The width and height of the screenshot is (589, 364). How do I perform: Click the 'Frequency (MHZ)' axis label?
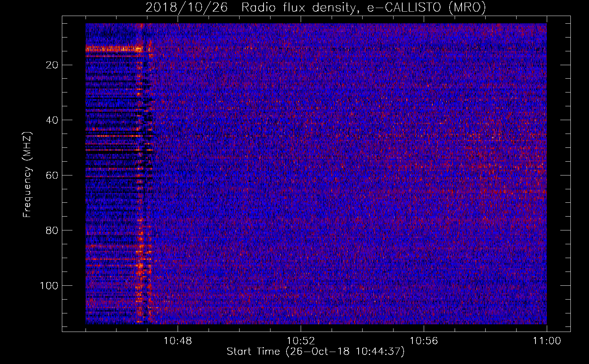27,174
